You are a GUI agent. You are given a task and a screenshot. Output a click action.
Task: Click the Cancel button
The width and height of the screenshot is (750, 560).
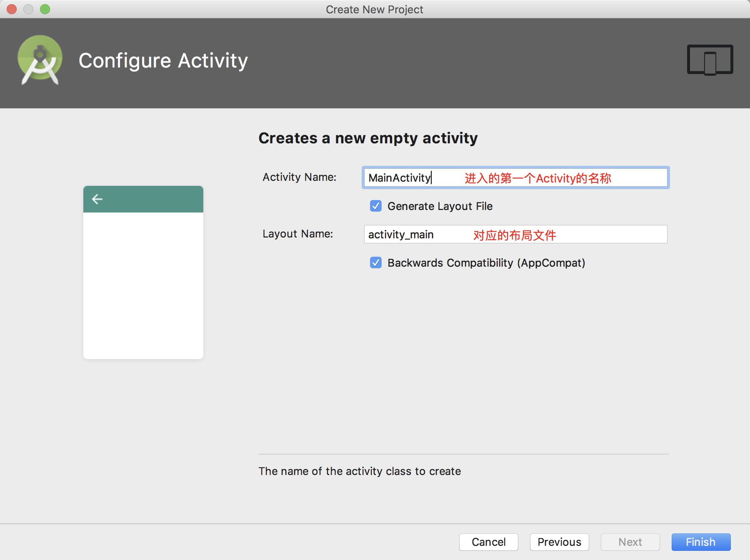pyautogui.click(x=489, y=542)
